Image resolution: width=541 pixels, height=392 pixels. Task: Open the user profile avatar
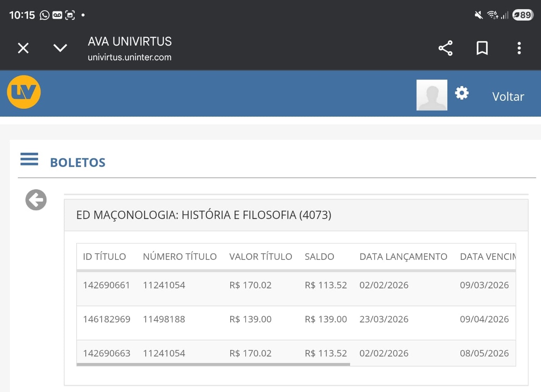click(431, 95)
